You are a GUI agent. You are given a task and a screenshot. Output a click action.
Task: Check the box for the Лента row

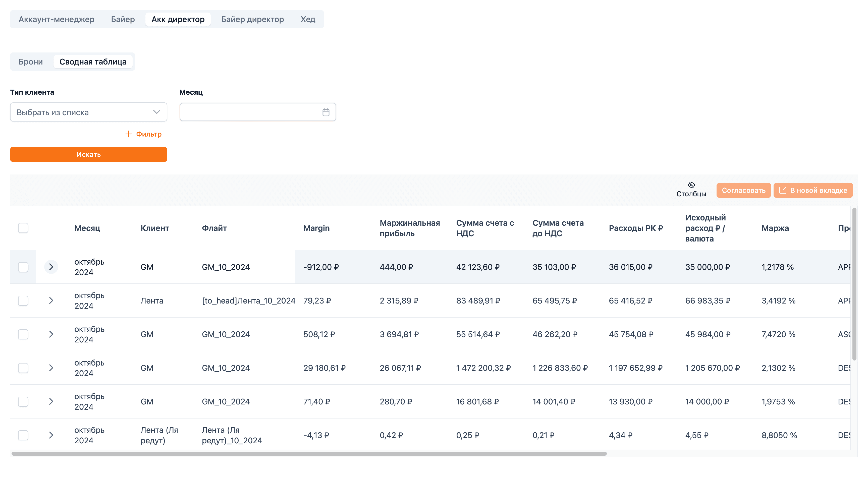point(23,300)
